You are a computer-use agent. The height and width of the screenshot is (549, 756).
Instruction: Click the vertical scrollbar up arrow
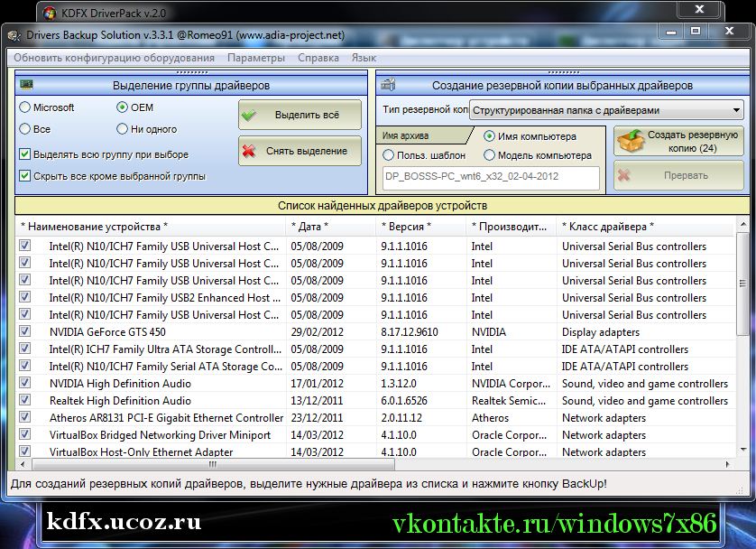tap(743, 223)
